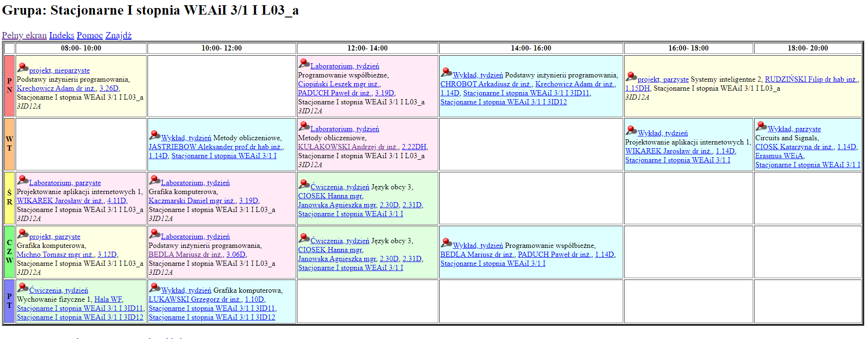
Task: Click pin icon of Thursday projekt, parzyste
Action: click(x=23, y=234)
